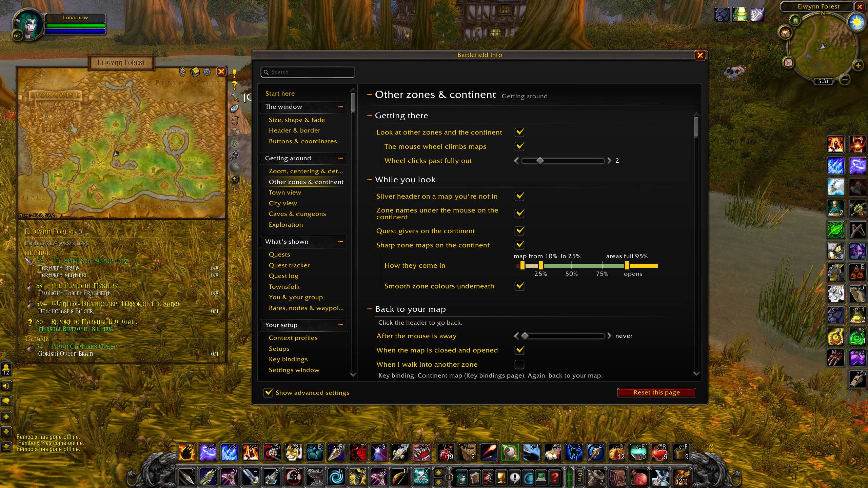Open the keyring with the key icon
Viewport: 868px width, 488px height.
pos(579,477)
